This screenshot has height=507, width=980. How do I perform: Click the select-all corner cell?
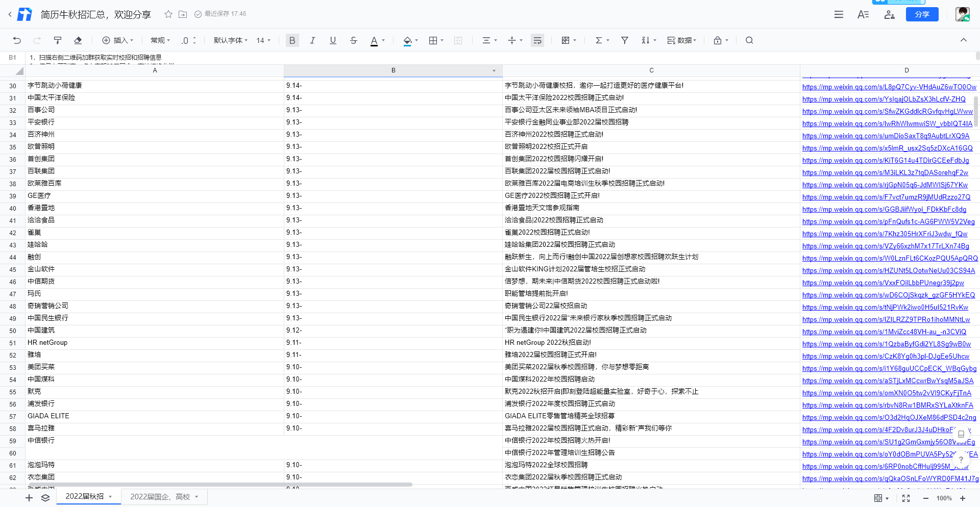click(13, 70)
